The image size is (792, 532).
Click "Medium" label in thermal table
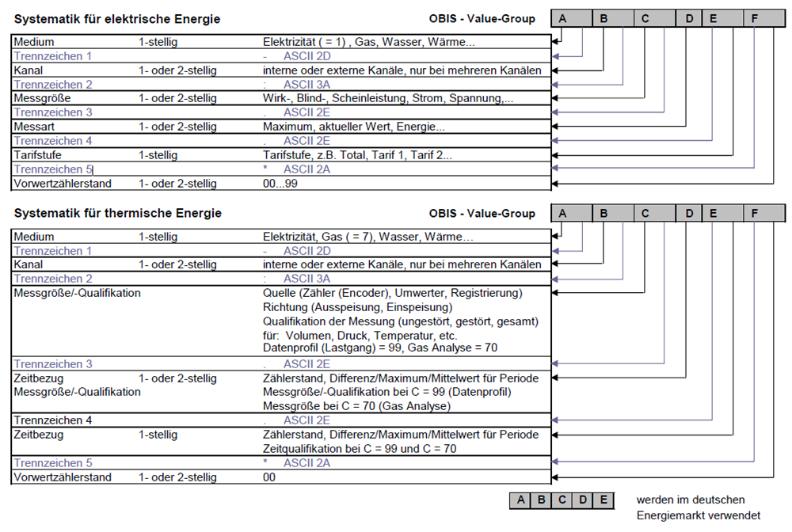(34, 236)
